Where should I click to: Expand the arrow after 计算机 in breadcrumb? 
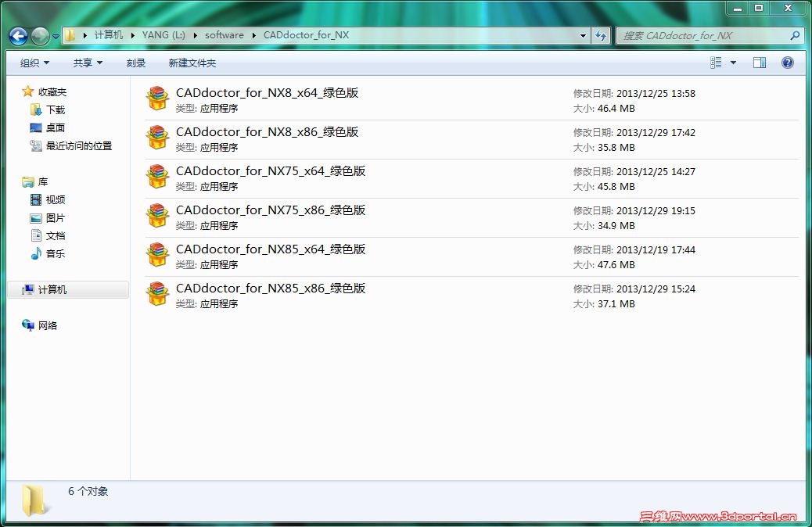coord(132,35)
